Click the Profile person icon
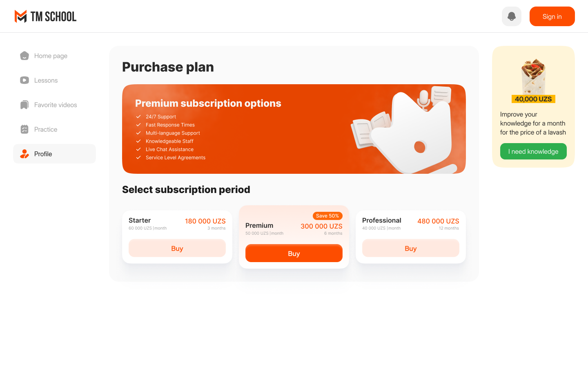The image size is (588, 368). (x=24, y=154)
